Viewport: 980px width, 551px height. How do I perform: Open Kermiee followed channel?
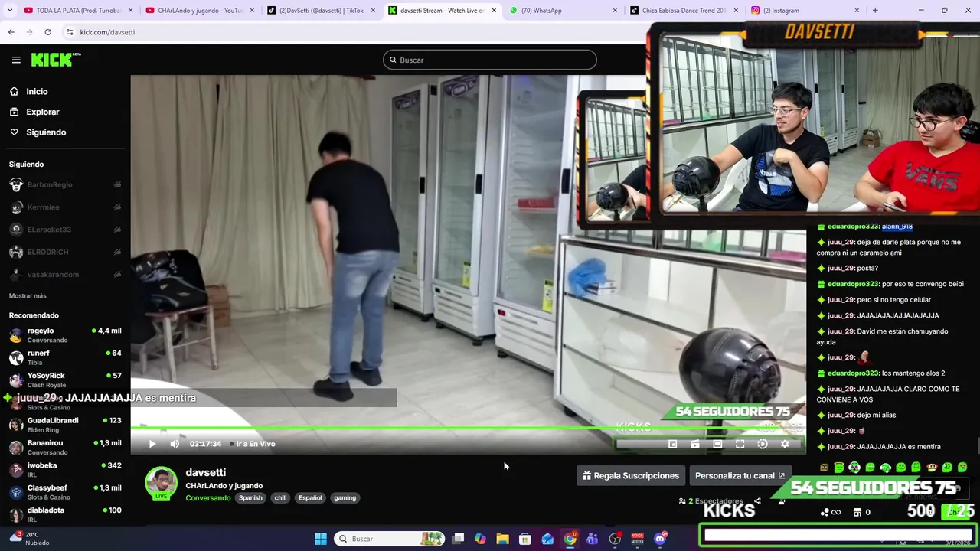click(64, 207)
